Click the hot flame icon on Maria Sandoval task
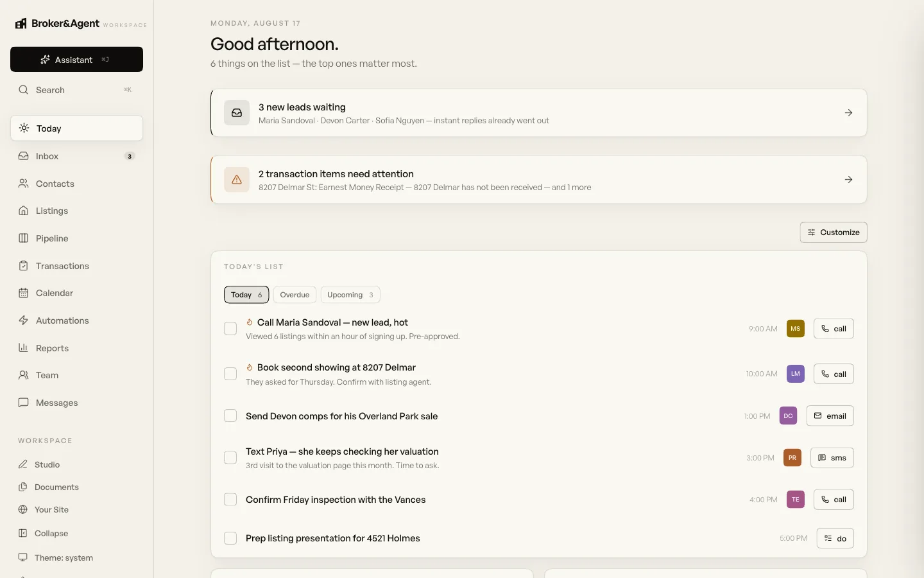This screenshot has width=924, height=578. [250, 322]
